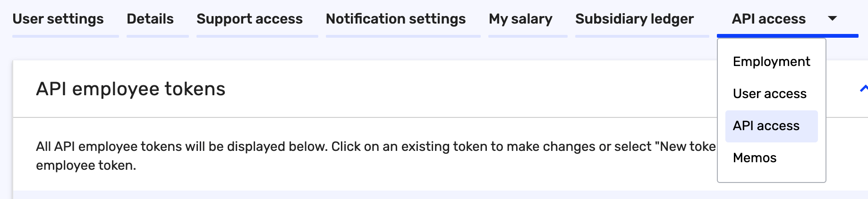Toggle the dropdown arrow beside API access tab
Screen dimensions: 868x199
833,18
